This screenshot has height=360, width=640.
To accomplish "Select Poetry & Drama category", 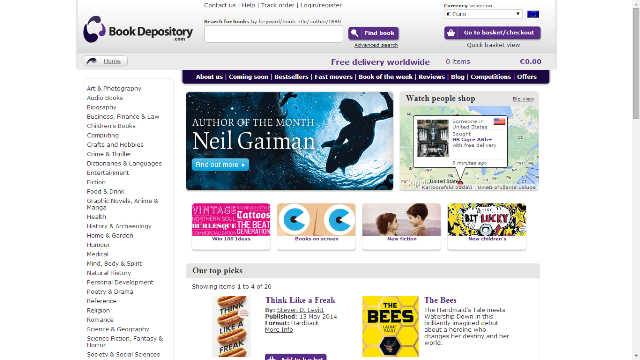I will (110, 292).
